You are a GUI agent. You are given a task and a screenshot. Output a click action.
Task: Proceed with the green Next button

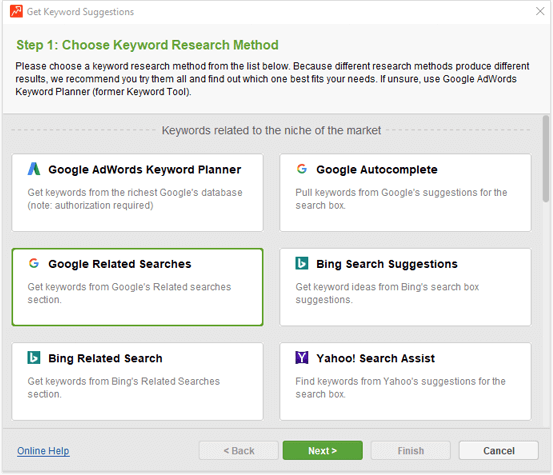(322, 451)
